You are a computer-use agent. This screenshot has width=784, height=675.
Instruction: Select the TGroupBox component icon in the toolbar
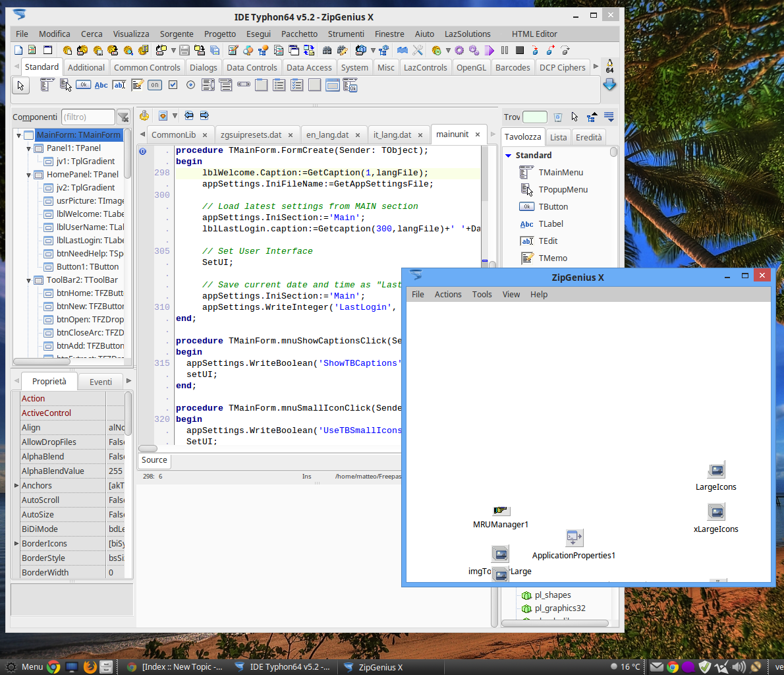tap(261, 85)
